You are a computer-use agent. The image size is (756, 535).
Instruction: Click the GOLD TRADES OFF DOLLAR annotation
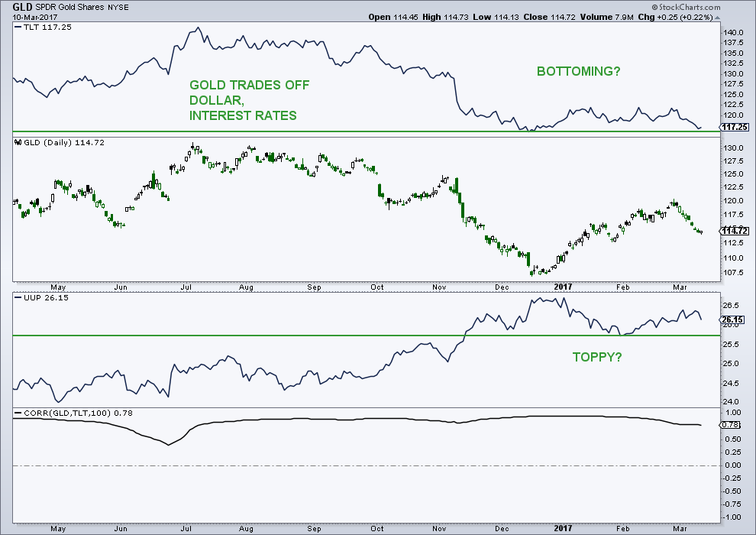(249, 100)
